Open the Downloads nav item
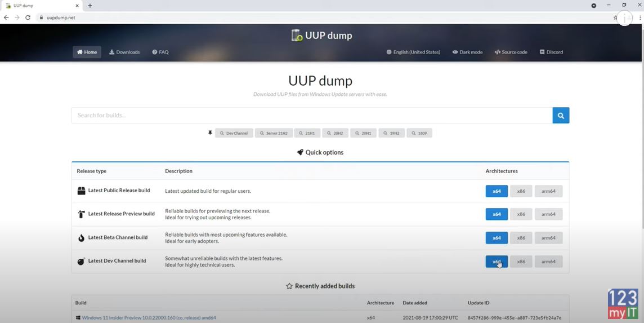The image size is (644, 323). click(x=124, y=52)
